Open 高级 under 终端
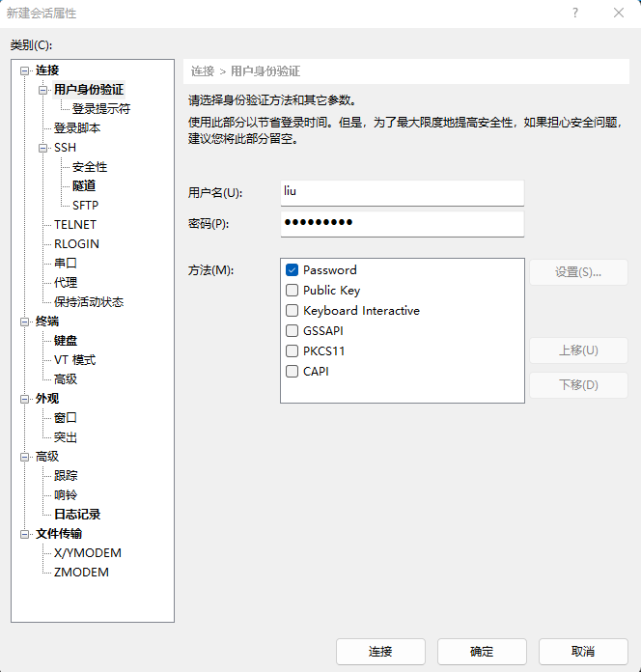Viewport: 641px width, 672px height. [x=66, y=379]
